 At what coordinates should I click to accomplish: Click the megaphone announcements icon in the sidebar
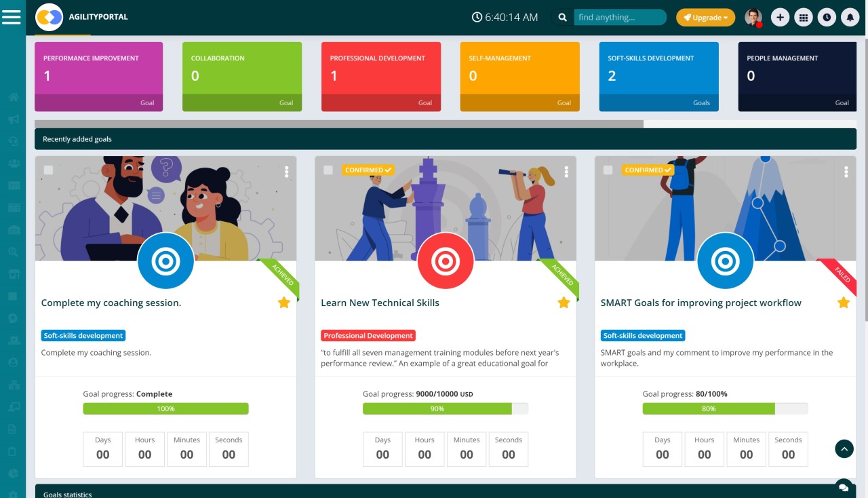pyautogui.click(x=13, y=119)
